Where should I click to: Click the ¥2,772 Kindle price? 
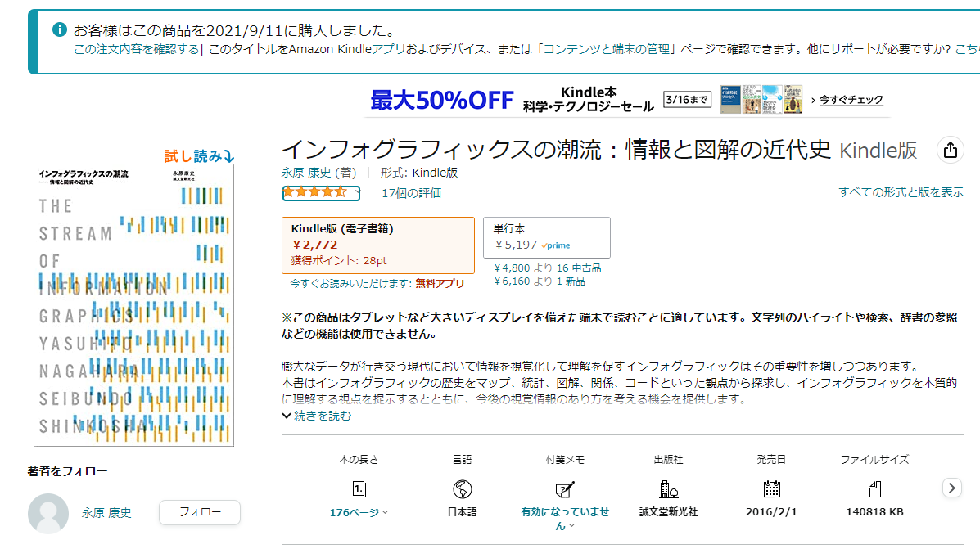point(315,245)
